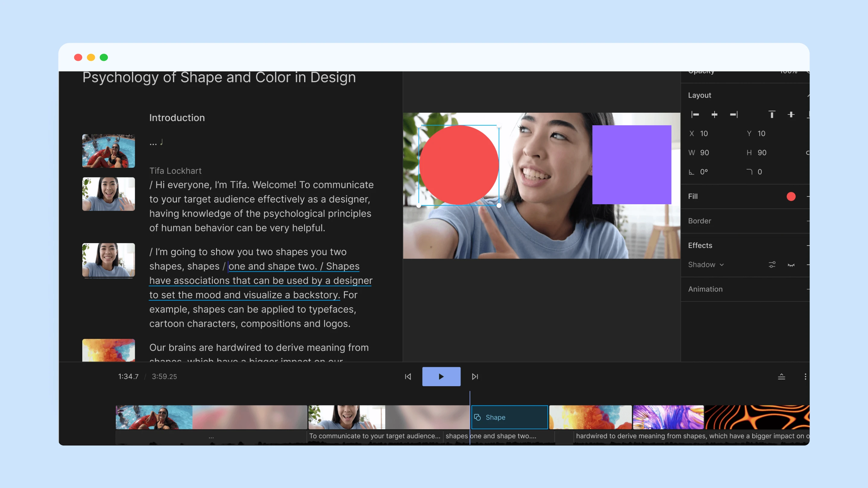Skip to the previous clip
The image size is (868, 488).
point(408,377)
